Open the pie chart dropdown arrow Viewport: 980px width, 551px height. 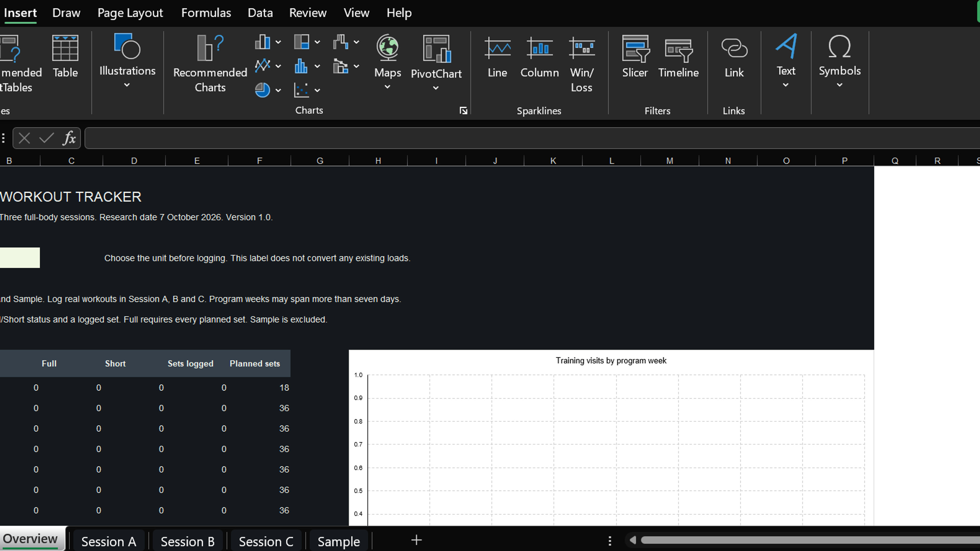click(278, 90)
